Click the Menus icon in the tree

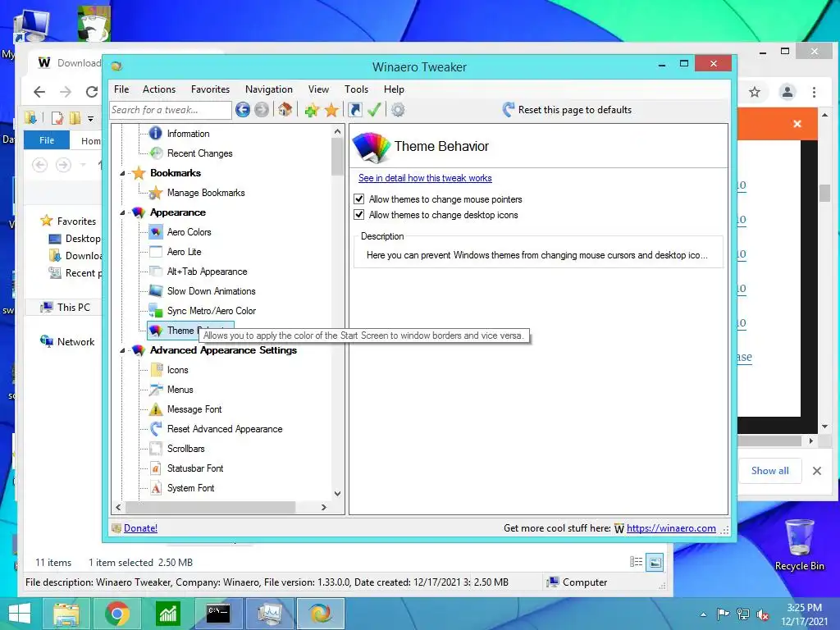156,390
